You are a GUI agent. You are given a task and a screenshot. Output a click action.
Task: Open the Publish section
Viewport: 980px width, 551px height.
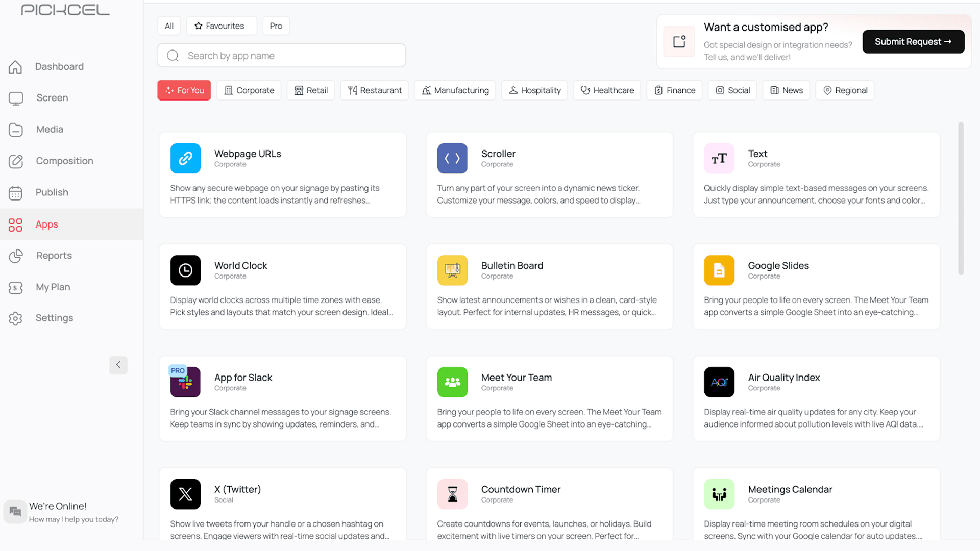pos(52,192)
